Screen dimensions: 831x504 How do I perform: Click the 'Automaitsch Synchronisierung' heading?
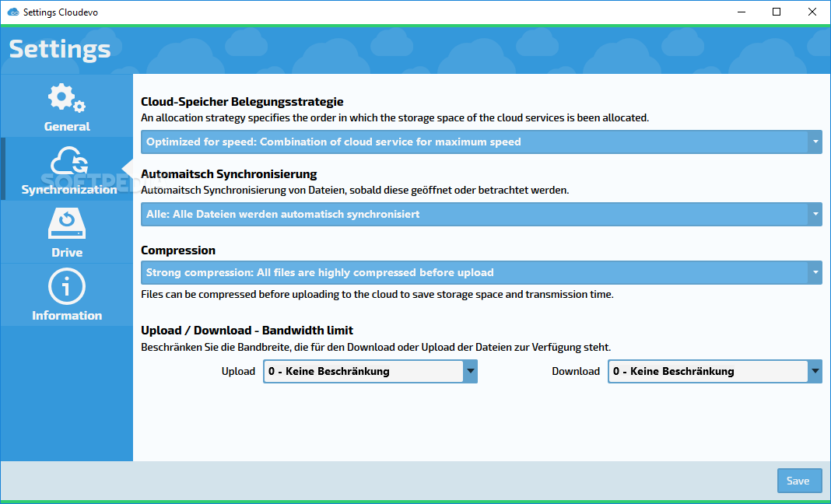pos(229,173)
